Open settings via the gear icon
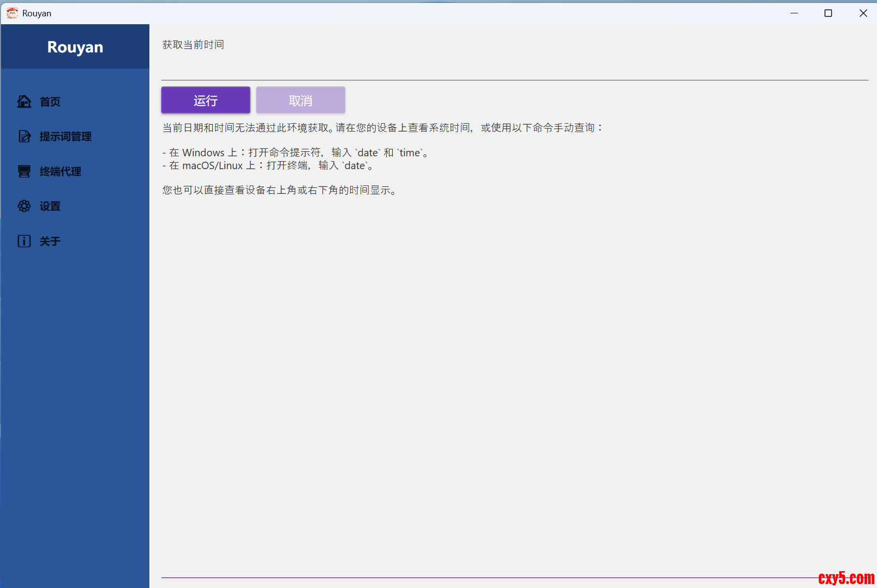The image size is (877, 588). point(24,206)
